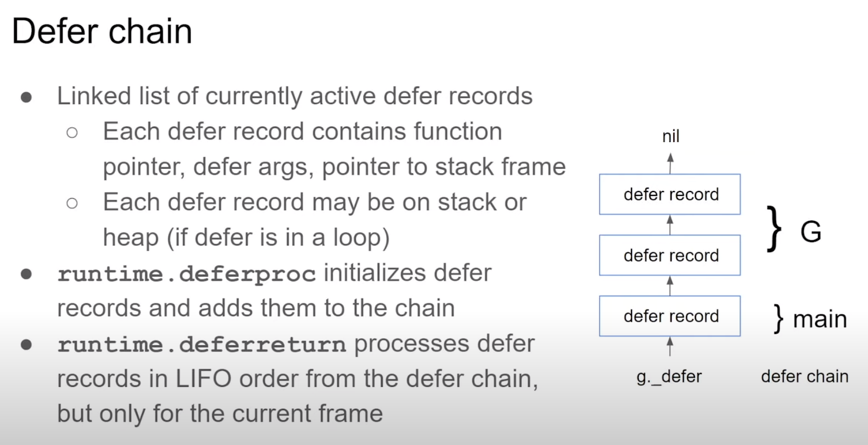Click the nil label above the chain
This screenshot has height=445, width=868.
pos(671,136)
